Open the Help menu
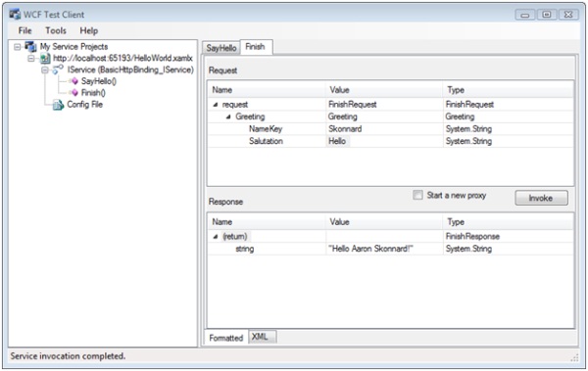 click(89, 30)
